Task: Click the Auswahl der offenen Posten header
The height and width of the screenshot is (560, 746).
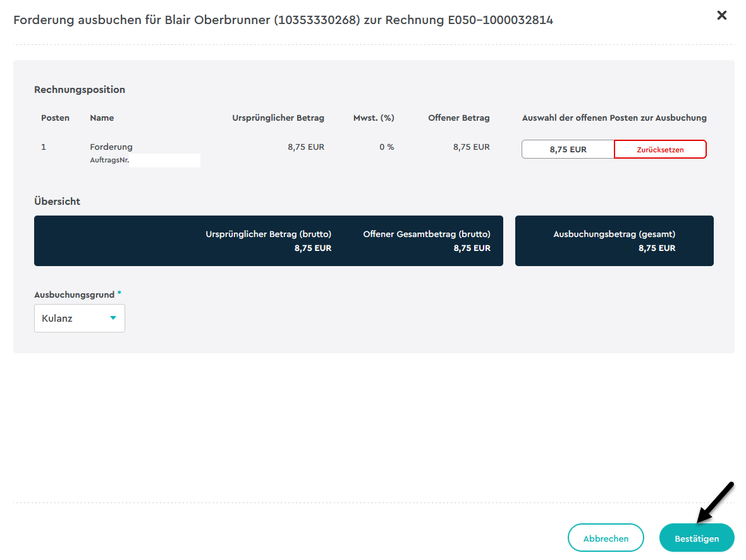Action: pyautogui.click(x=615, y=118)
